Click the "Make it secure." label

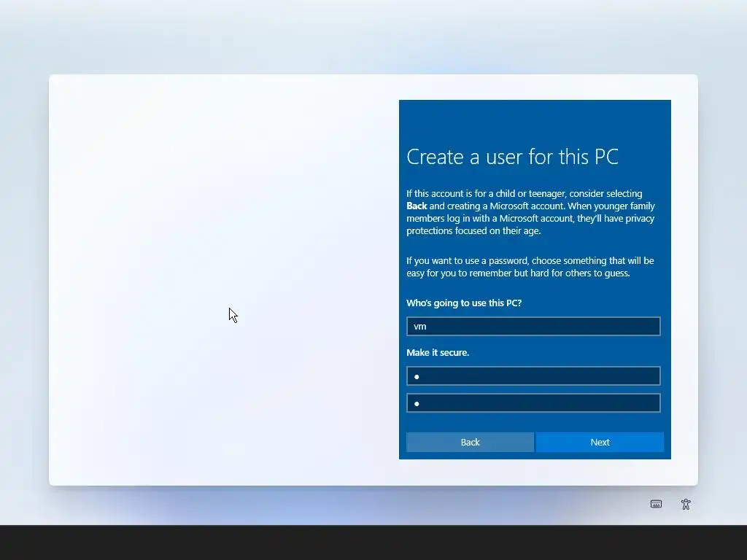coord(438,352)
